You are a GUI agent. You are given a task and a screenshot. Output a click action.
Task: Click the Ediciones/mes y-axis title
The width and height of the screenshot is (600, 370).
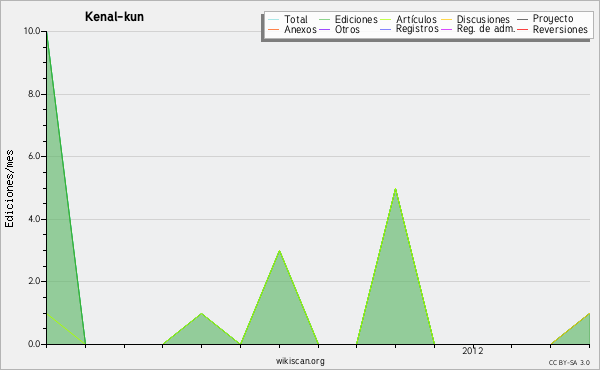point(9,189)
